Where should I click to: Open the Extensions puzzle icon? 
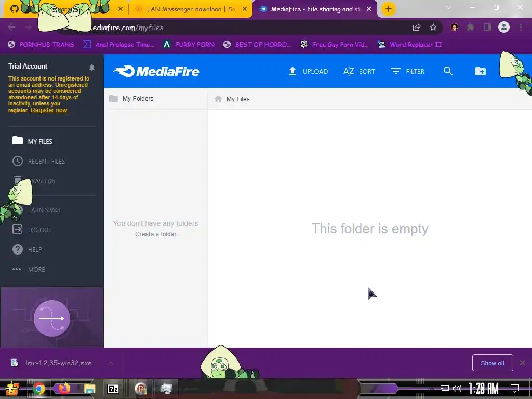(470, 27)
